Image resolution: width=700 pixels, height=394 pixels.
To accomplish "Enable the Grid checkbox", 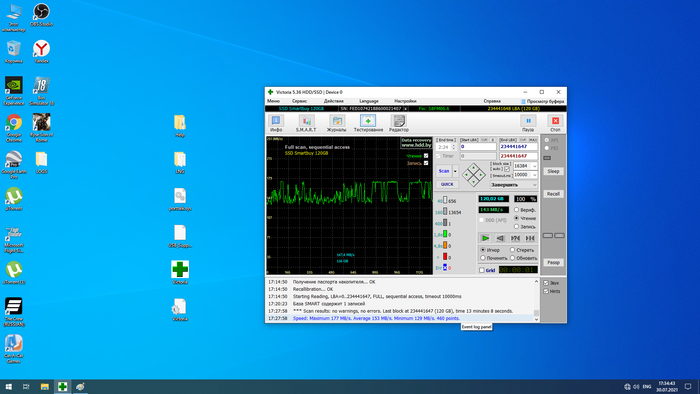I will click(x=482, y=270).
